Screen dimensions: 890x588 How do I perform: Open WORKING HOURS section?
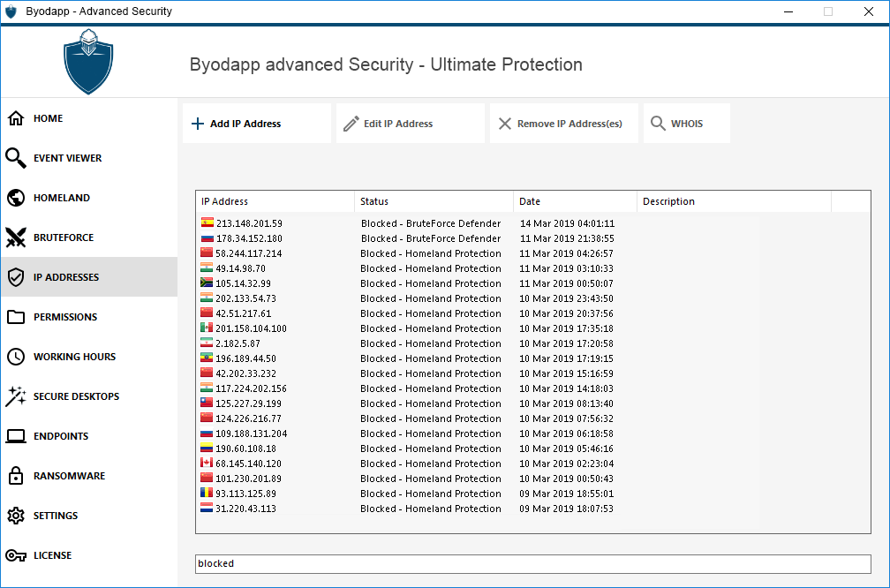(x=89, y=357)
